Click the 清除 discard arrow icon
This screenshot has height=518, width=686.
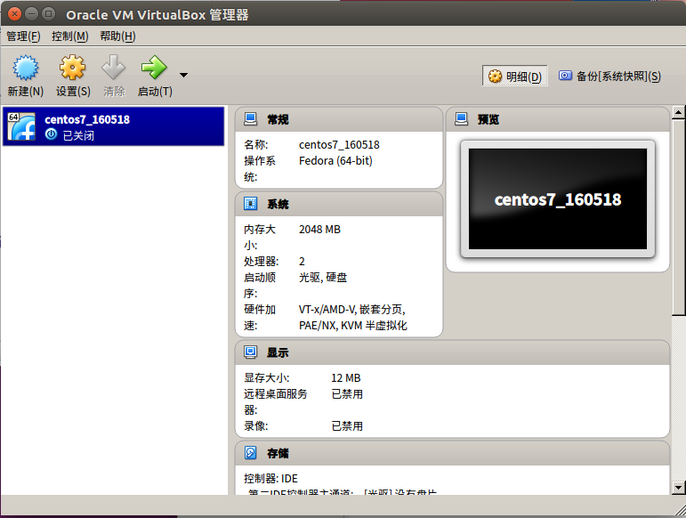tap(114, 67)
